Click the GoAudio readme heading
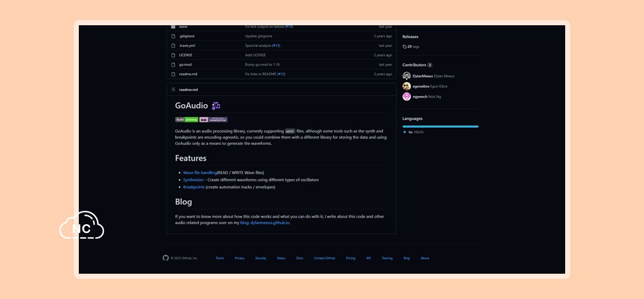644x299 pixels. click(x=192, y=106)
